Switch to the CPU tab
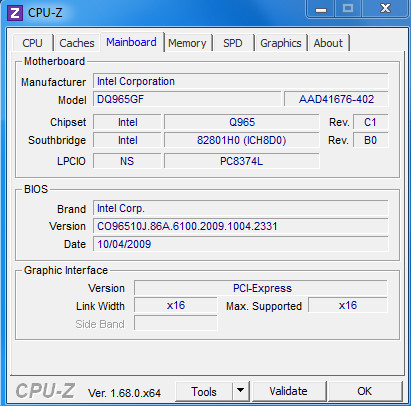Image resolution: width=411 pixels, height=406 pixels. coord(32,43)
